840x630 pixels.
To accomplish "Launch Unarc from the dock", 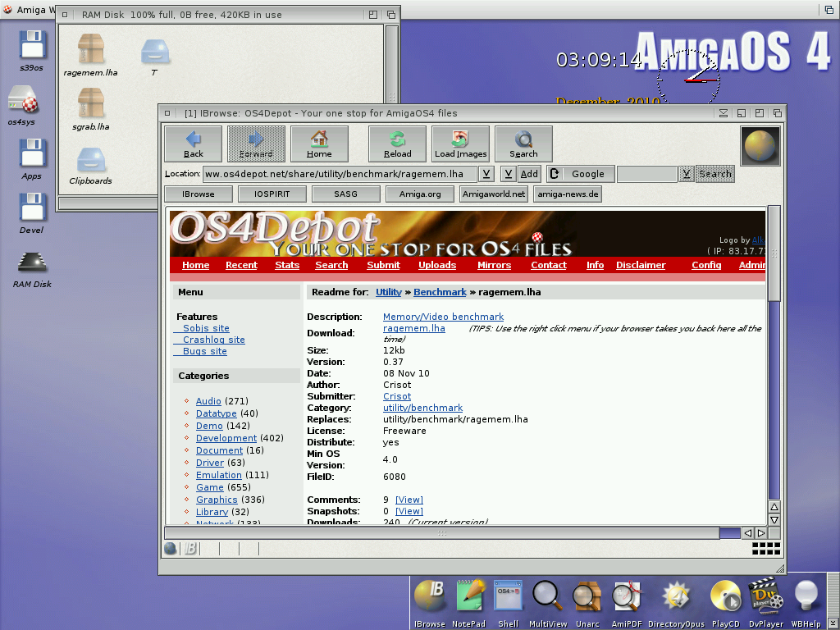I will pyautogui.click(x=587, y=604).
